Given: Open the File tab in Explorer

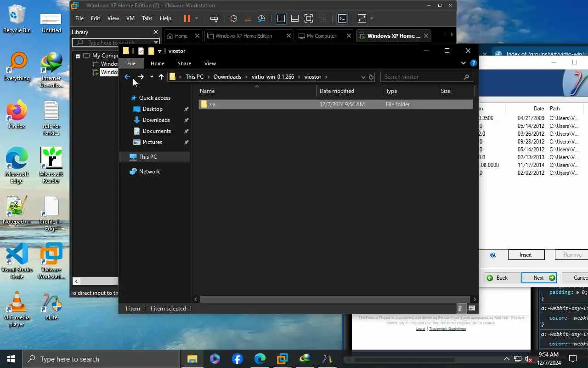Looking at the screenshot, I should coord(131,63).
